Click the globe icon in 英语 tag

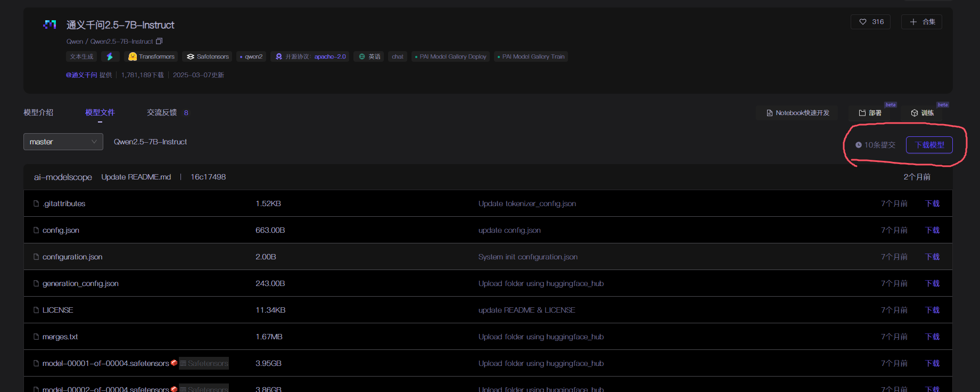[x=362, y=56]
